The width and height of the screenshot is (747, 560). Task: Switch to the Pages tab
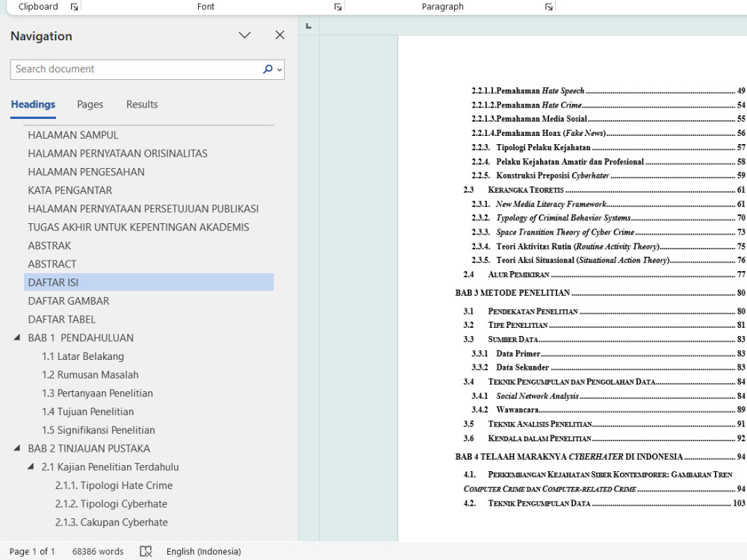point(90,105)
